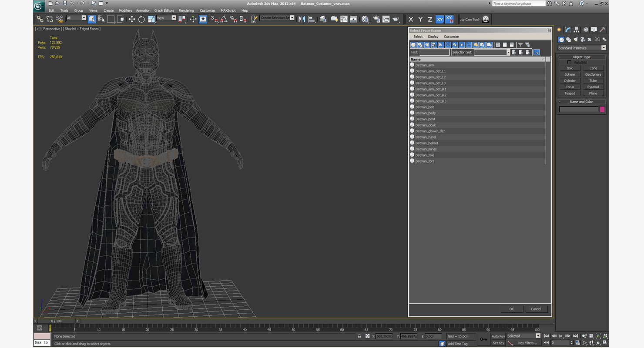Expand the Create Selection Set dropdown
This screenshot has height=348, width=644.
pos(292,18)
